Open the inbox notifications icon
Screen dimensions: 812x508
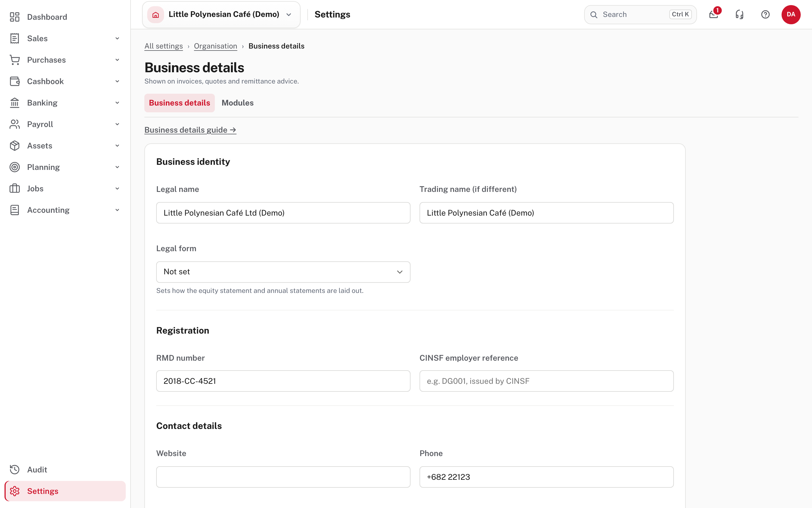[x=714, y=14]
